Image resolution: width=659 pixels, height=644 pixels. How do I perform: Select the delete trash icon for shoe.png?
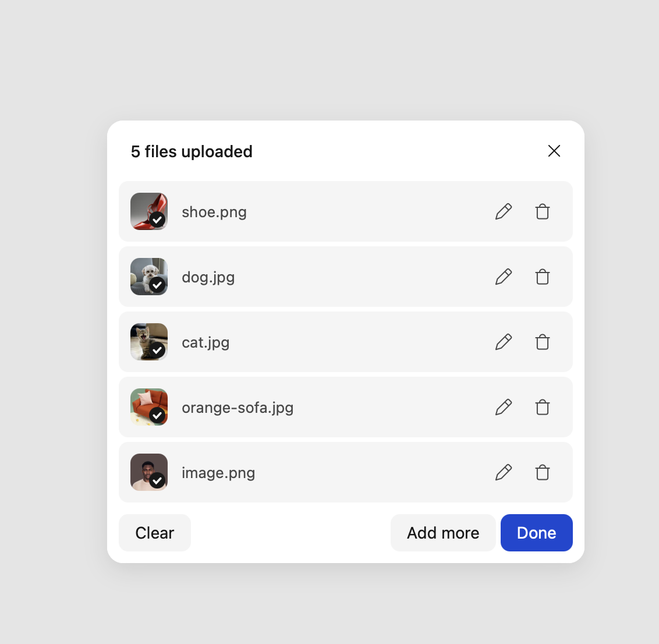pos(542,211)
